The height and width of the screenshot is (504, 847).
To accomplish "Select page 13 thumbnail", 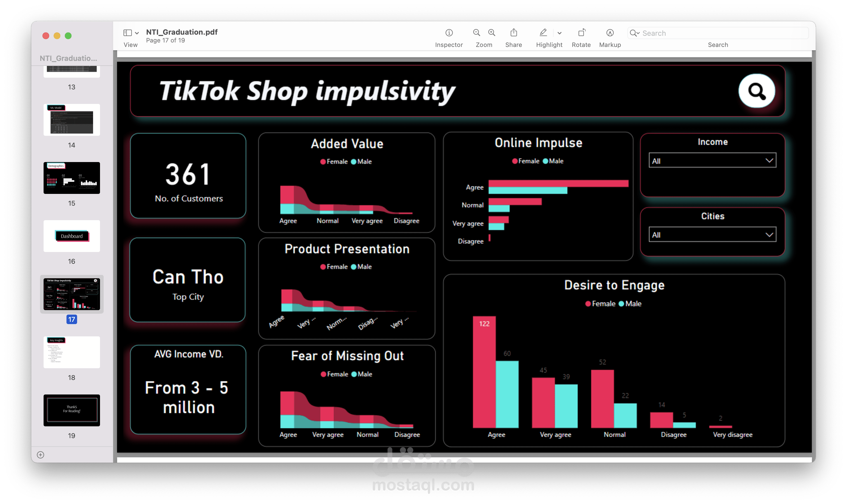I will click(x=72, y=72).
